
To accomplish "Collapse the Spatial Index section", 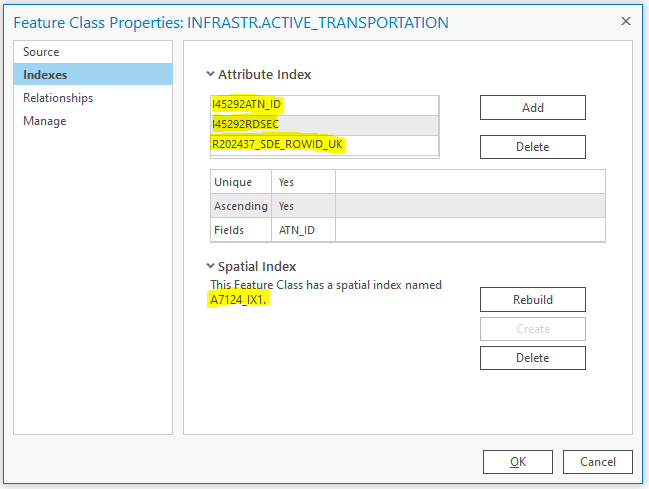I will coord(211,267).
